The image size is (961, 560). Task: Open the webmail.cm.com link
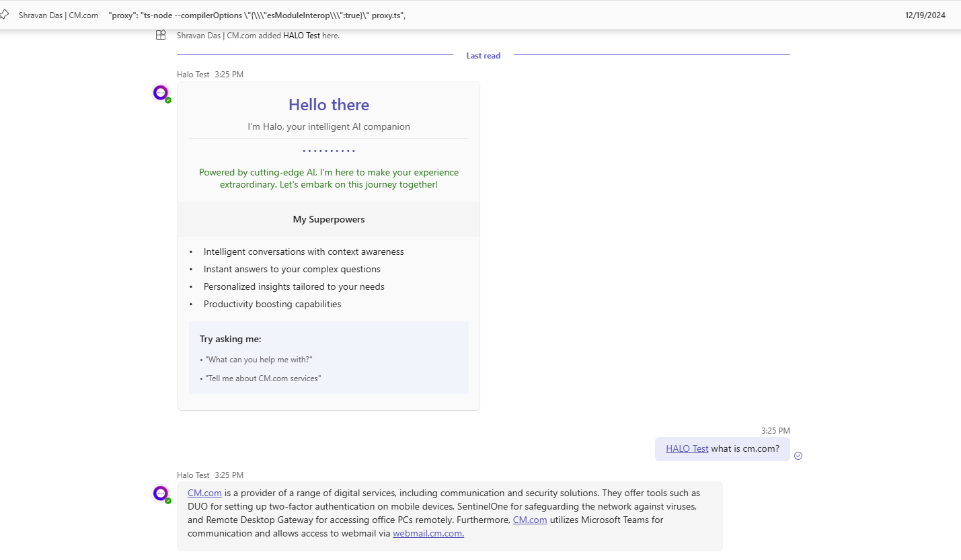click(428, 533)
